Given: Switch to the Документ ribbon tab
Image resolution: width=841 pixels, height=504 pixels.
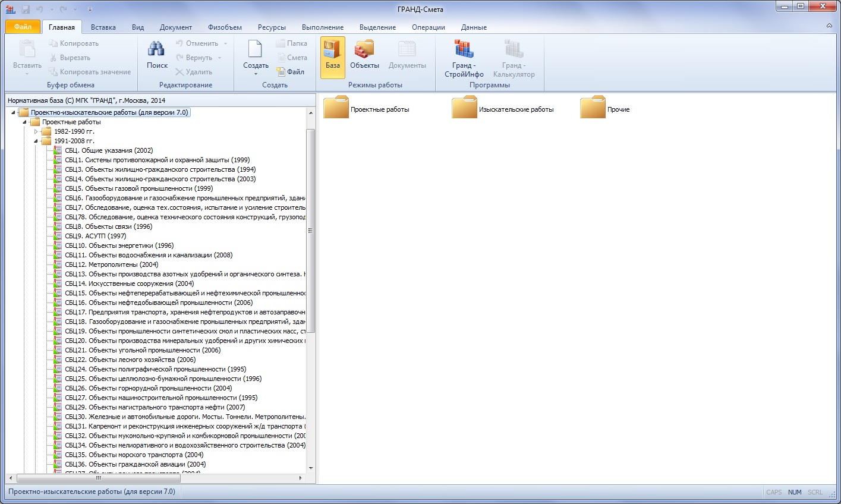Looking at the screenshot, I should click(176, 27).
